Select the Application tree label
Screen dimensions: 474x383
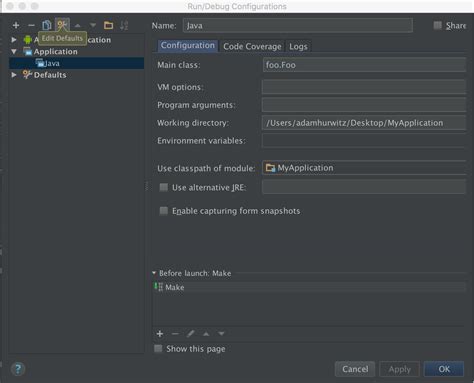(55, 52)
